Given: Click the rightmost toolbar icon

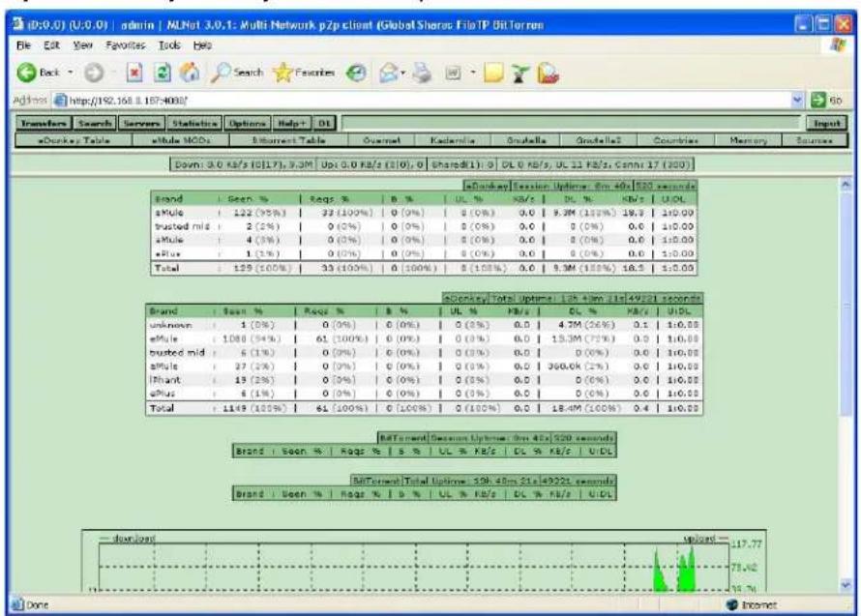Looking at the screenshot, I should (x=548, y=73).
